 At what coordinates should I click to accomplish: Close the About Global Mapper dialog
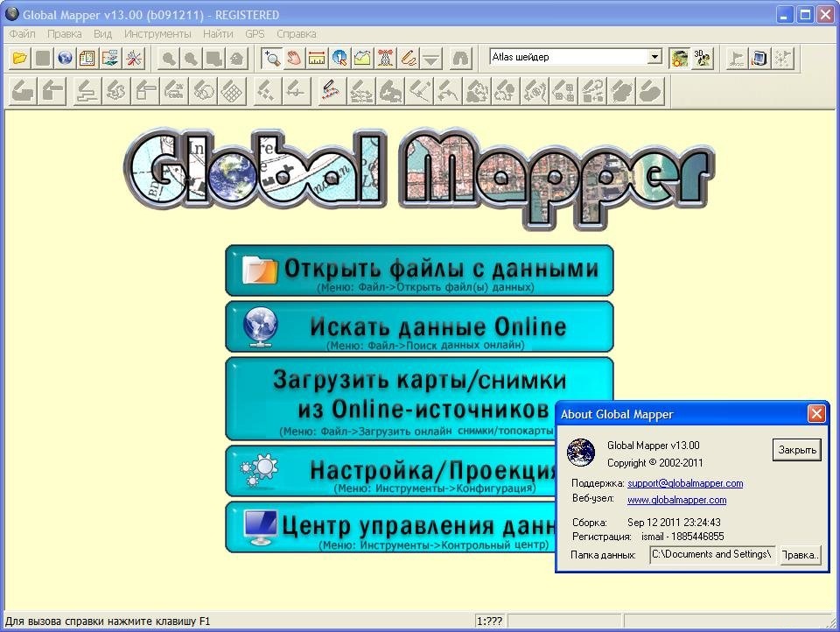(x=815, y=414)
